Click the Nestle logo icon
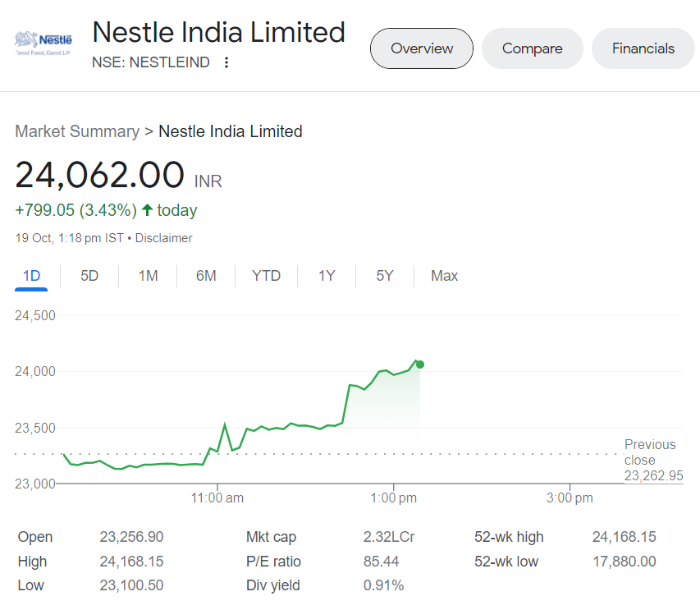The width and height of the screenshot is (700, 610). 44,43
